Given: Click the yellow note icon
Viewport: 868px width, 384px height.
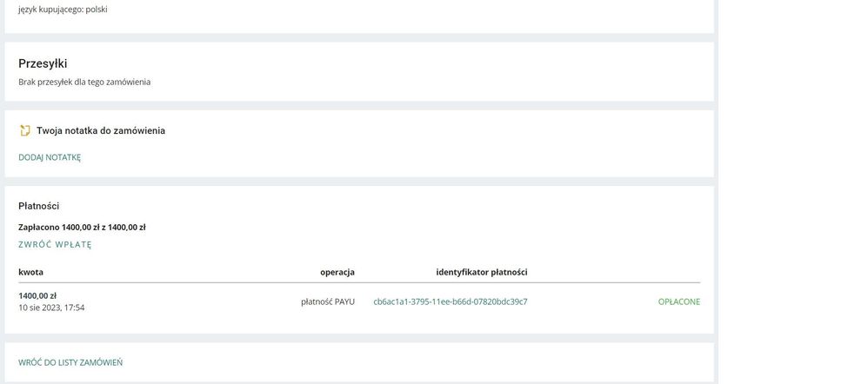Looking at the screenshot, I should pyautogui.click(x=24, y=131).
